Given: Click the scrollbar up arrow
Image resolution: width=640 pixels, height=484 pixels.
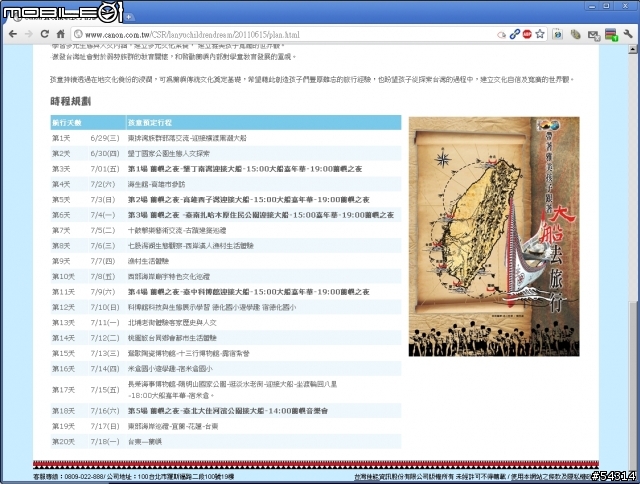Looking at the screenshot, I should coord(633,49).
